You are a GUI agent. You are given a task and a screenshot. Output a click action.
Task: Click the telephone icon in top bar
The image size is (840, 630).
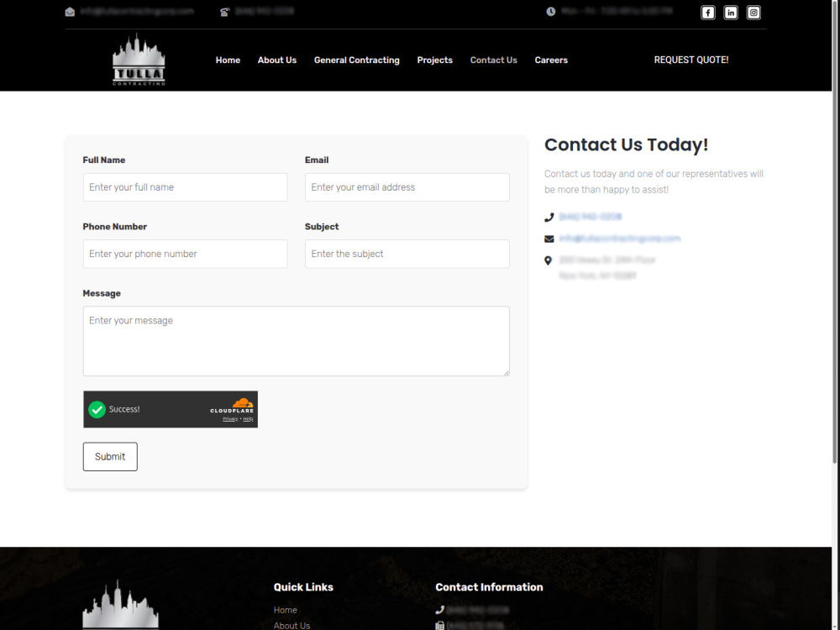(x=224, y=12)
